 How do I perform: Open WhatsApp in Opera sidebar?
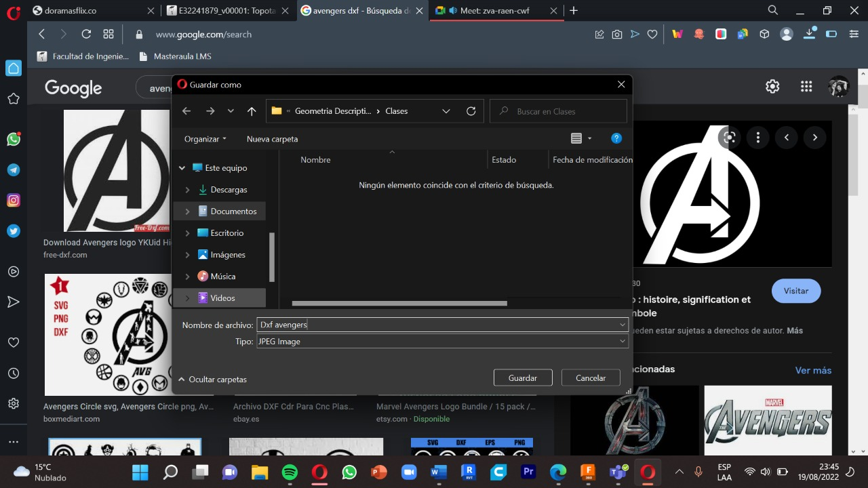(14, 139)
